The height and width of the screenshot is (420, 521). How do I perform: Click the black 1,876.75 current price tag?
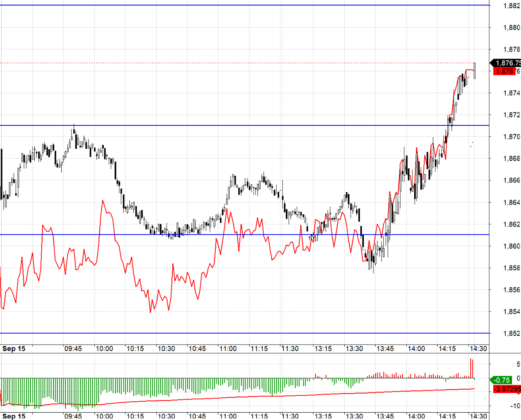[506, 63]
